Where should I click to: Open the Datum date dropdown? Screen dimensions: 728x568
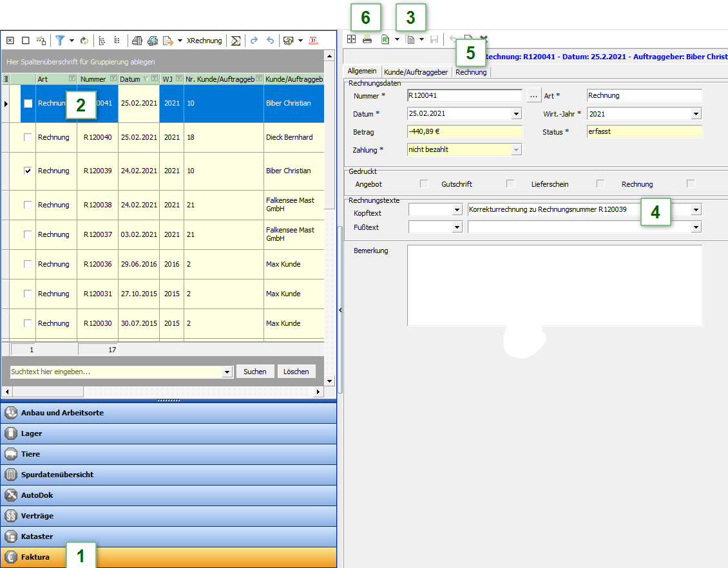[516, 114]
